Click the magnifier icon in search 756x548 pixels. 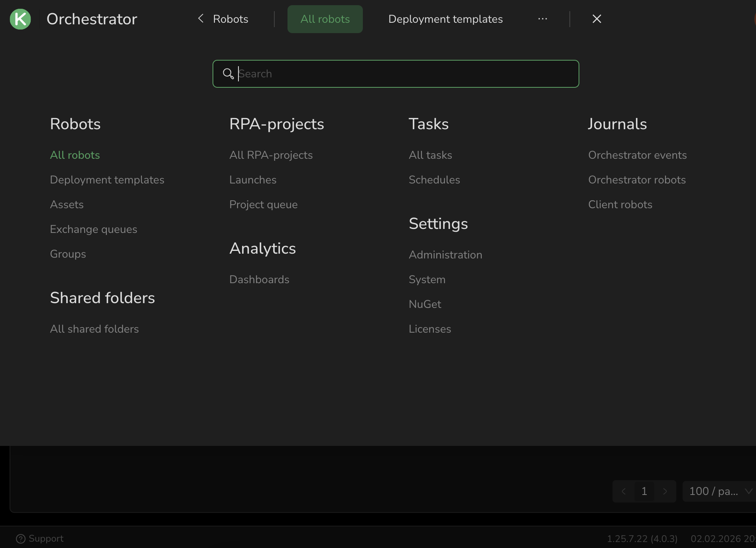[228, 74]
